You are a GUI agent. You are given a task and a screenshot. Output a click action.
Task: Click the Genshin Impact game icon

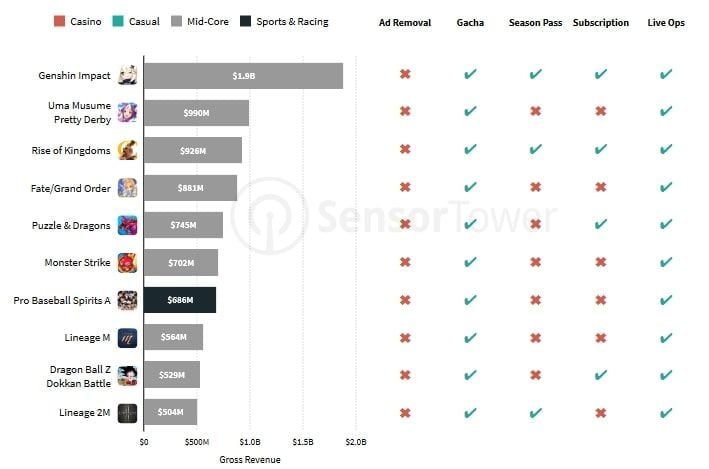click(x=128, y=76)
